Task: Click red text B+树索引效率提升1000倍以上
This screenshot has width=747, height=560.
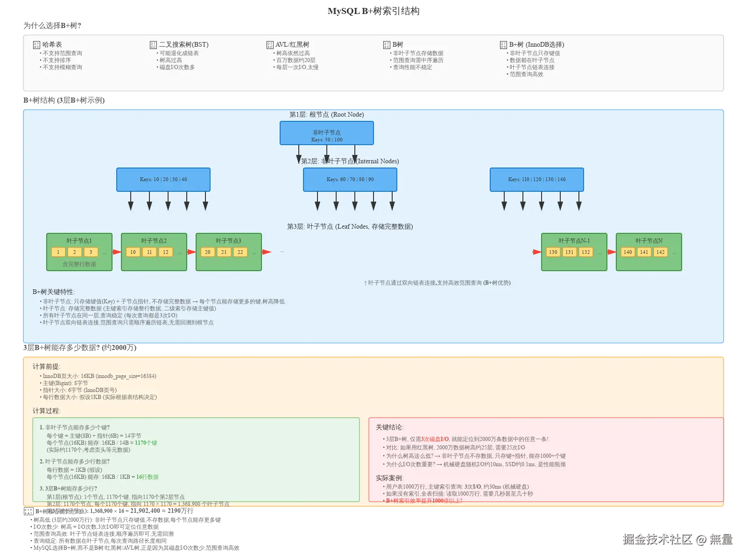Action: coord(423,500)
